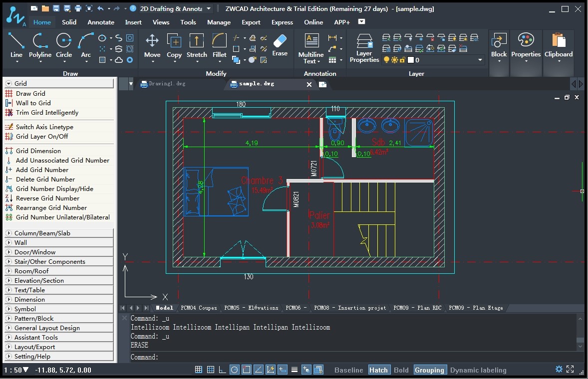Click Rearrange Grid Number command
The image size is (588, 379).
[x=51, y=207]
